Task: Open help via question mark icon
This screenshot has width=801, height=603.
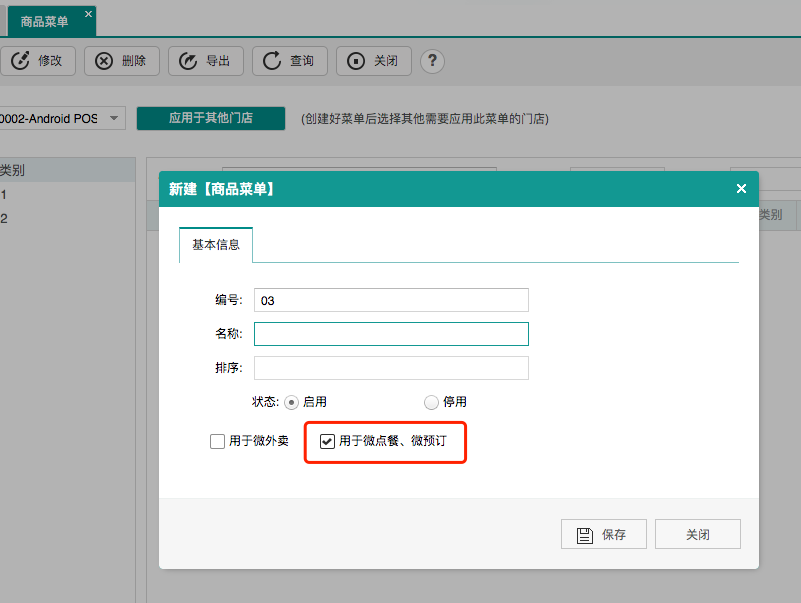Action: 432,61
